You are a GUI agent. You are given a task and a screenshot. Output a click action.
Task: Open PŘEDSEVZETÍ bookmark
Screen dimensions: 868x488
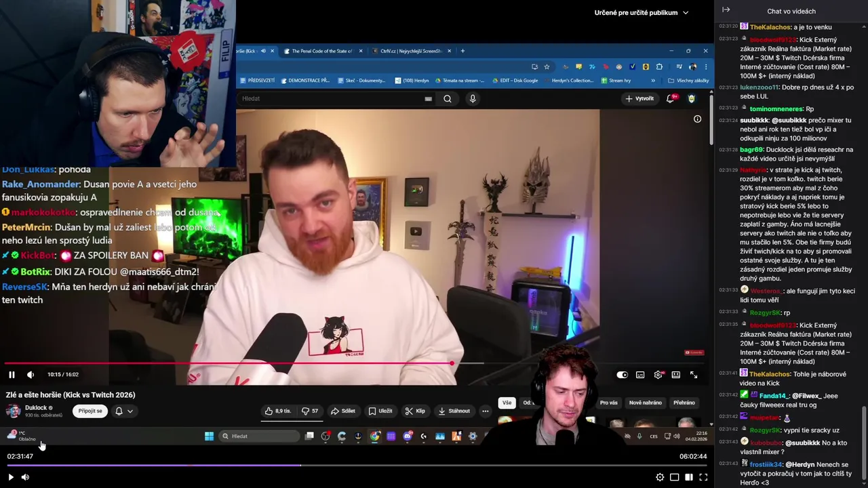tap(257, 81)
